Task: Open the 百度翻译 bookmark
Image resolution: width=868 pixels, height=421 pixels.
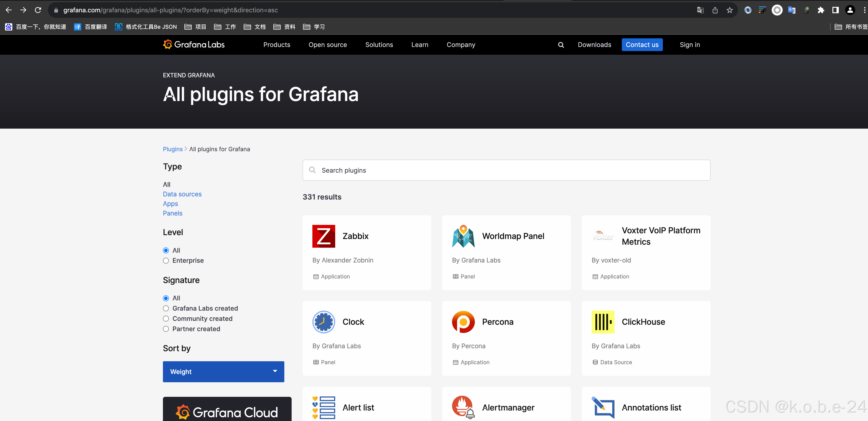Action: tap(90, 27)
